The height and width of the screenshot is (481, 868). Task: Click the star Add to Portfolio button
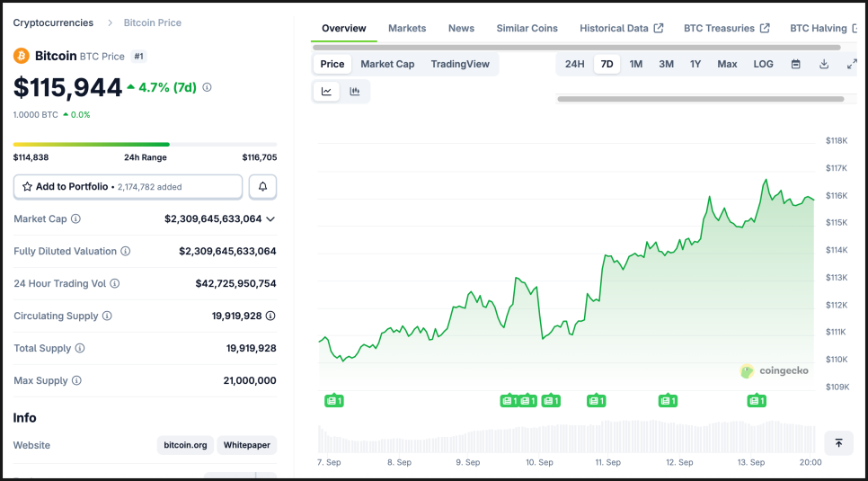click(128, 187)
